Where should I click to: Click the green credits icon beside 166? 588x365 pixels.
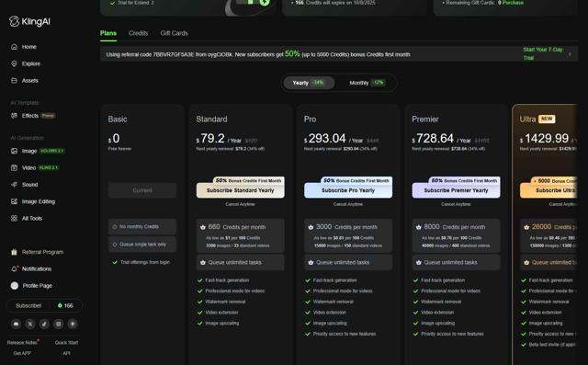(60, 306)
